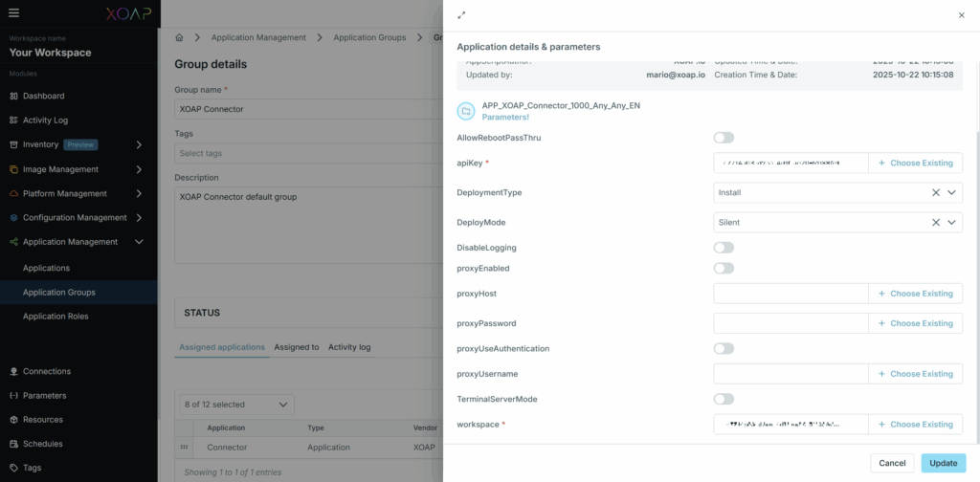The width and height of the screenshot is (980, 482).
Task: Click the Image Management icon
Action: [13, 169]
